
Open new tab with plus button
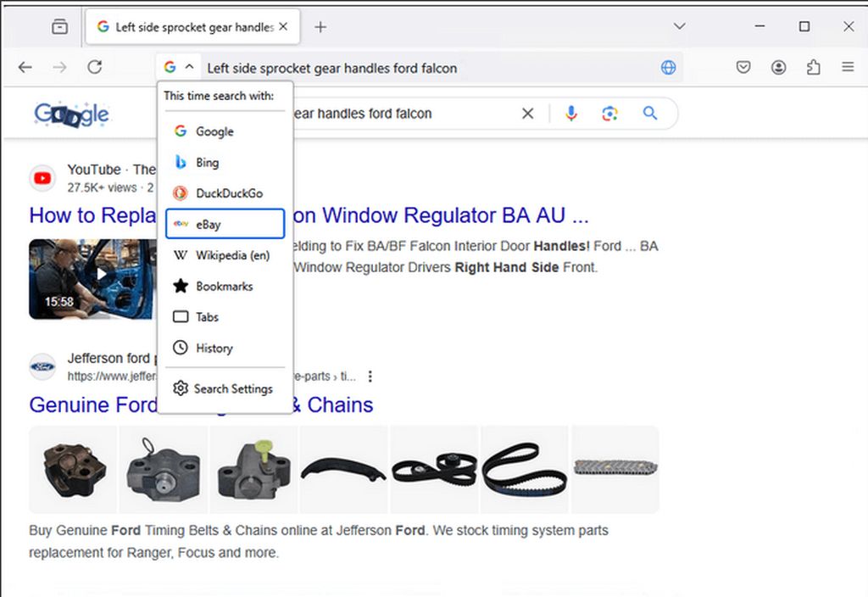point(320,26)
